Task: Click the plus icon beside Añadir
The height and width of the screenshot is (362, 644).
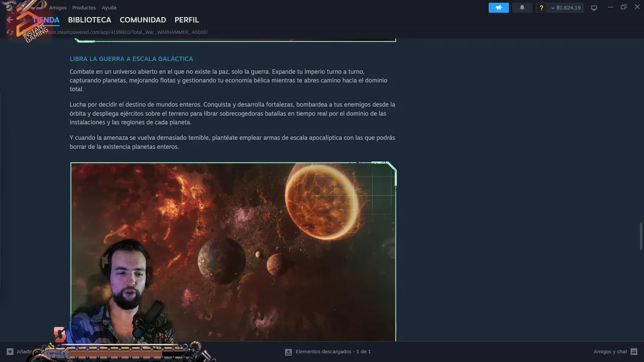Action: pyautogui.click(x=10, y=351)
